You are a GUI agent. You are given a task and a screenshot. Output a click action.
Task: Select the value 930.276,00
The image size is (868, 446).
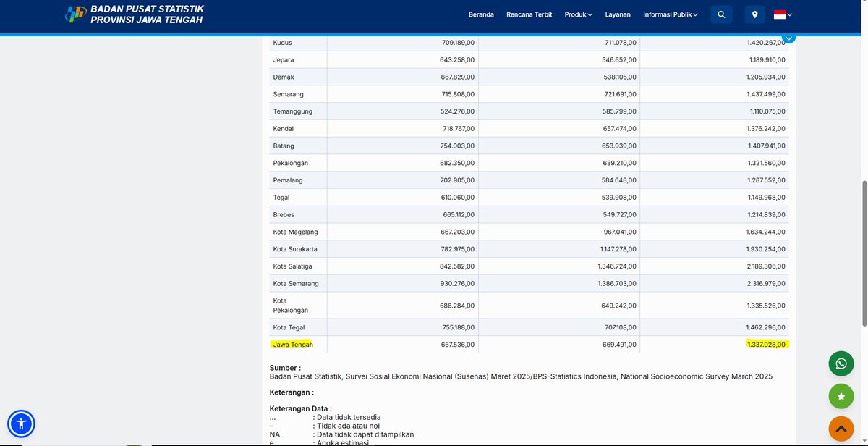coord(459,284)
